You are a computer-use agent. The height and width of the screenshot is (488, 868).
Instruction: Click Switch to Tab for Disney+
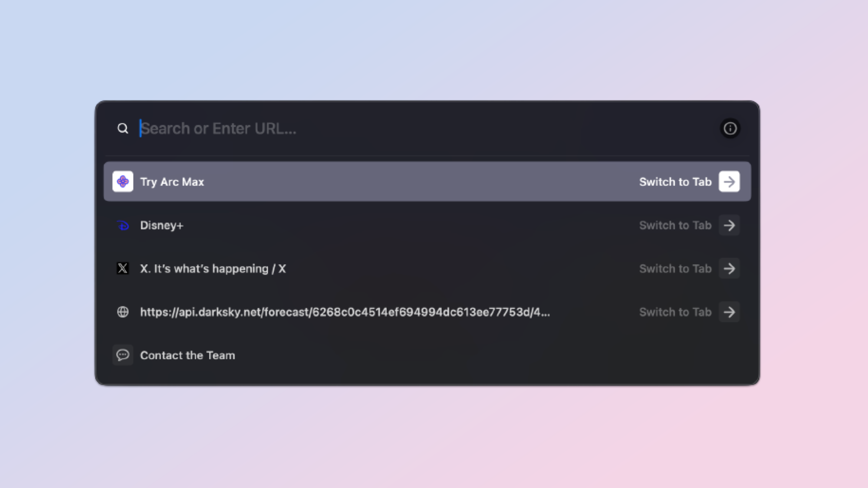675,225
